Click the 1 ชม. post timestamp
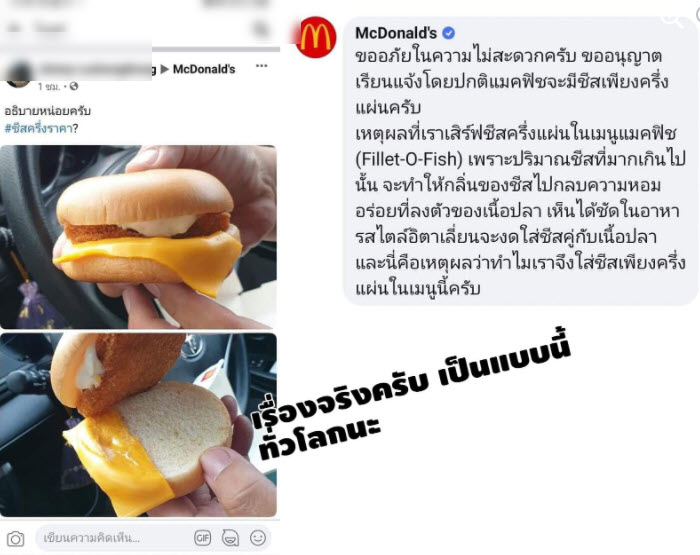Viewport: 700px width, 555px height. pyautogui.click(x=49, y=86)
